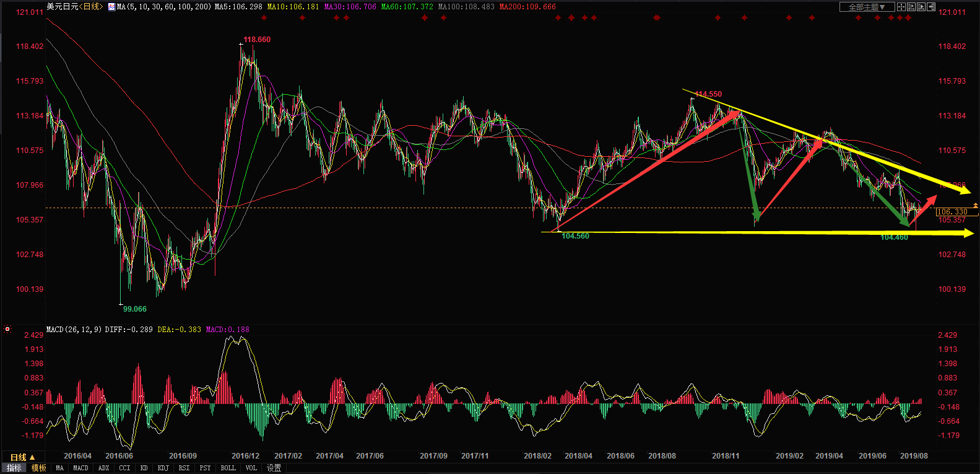Click the 100.139 level on left price axis
Screen dimensions: 980x474
(x=30, y=289)
